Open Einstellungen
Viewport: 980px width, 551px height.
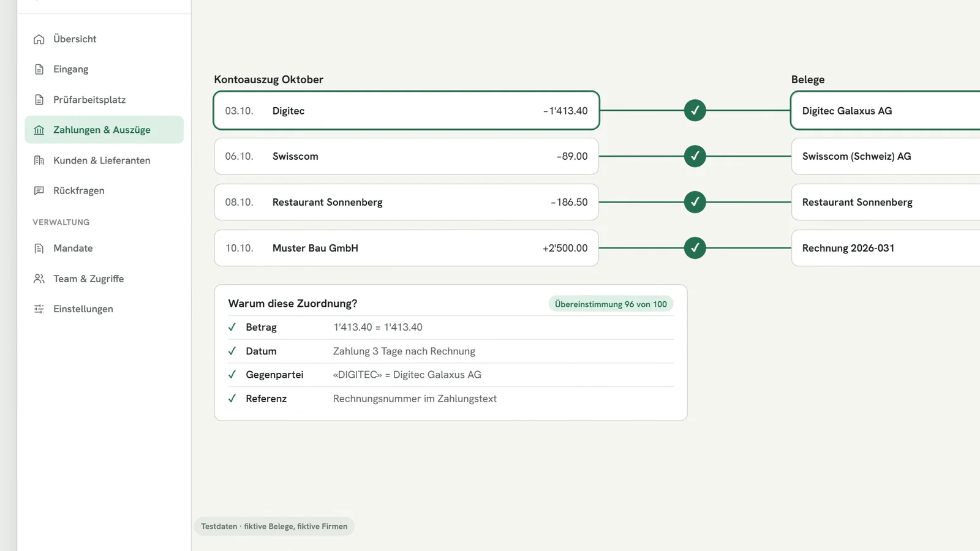(104, 309)
